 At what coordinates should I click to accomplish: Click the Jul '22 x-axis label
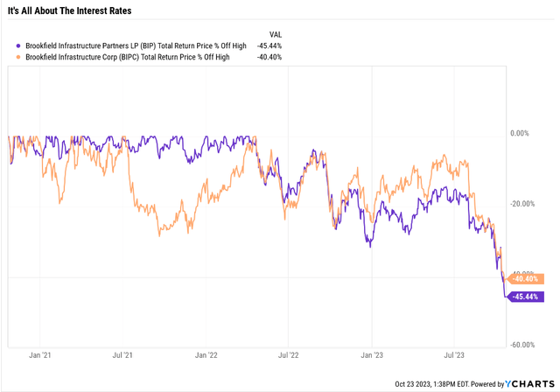pyautogui.click(x=288, y=355)
